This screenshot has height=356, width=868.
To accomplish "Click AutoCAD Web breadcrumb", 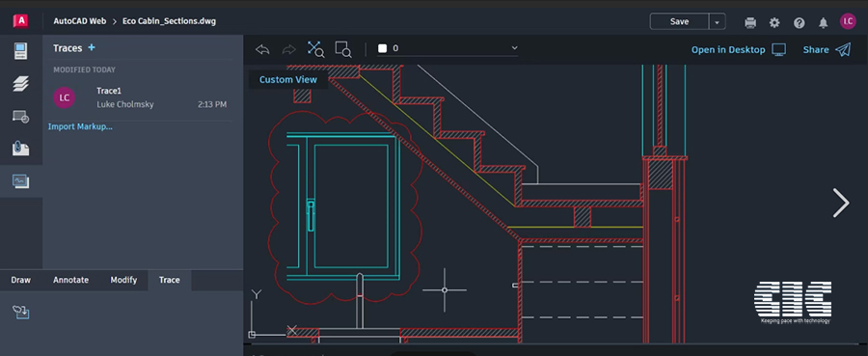I will click(79, 21).
